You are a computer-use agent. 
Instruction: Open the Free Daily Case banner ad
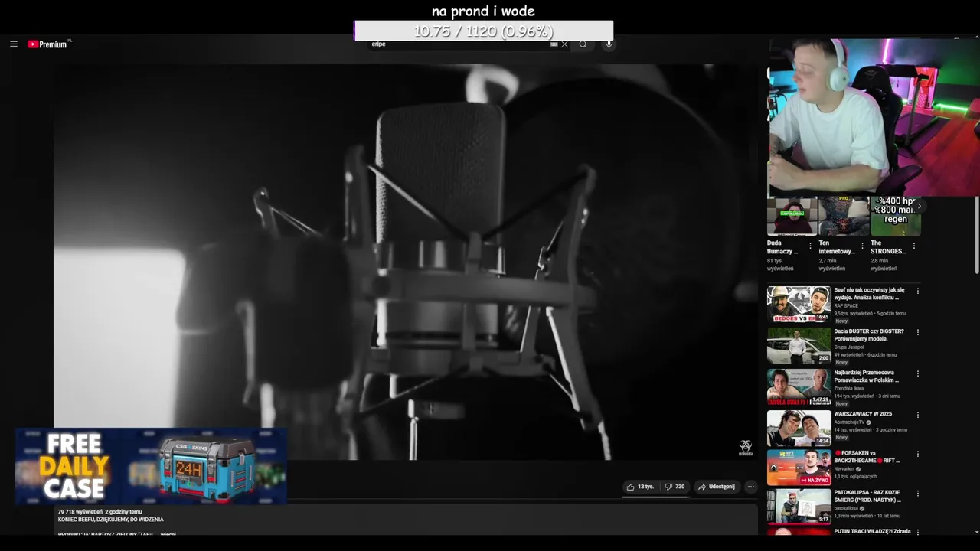151,466
